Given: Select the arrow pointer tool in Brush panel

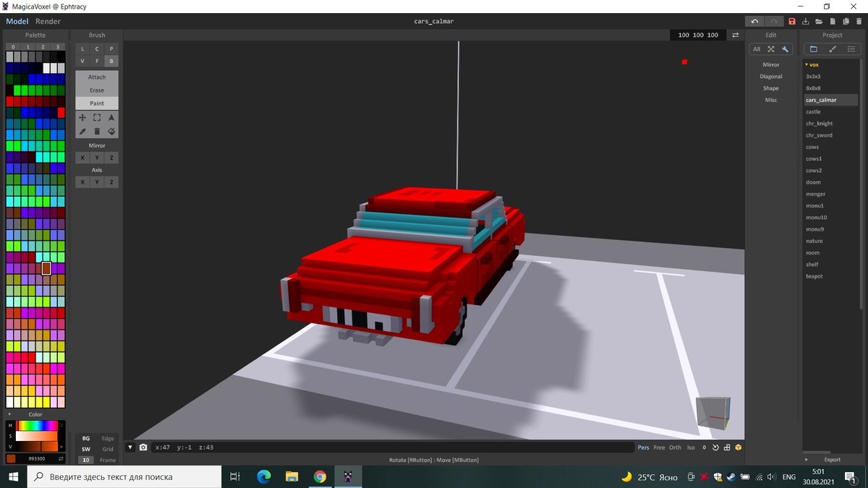Looking at the screenshot, I should click(x=111, y=117).
